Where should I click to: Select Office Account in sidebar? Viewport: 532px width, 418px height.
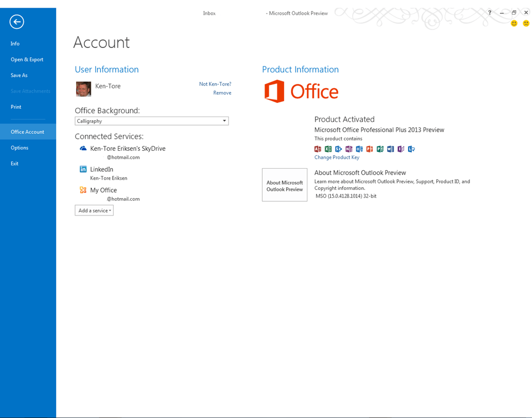pyautogui.click(x=28, y=132)
